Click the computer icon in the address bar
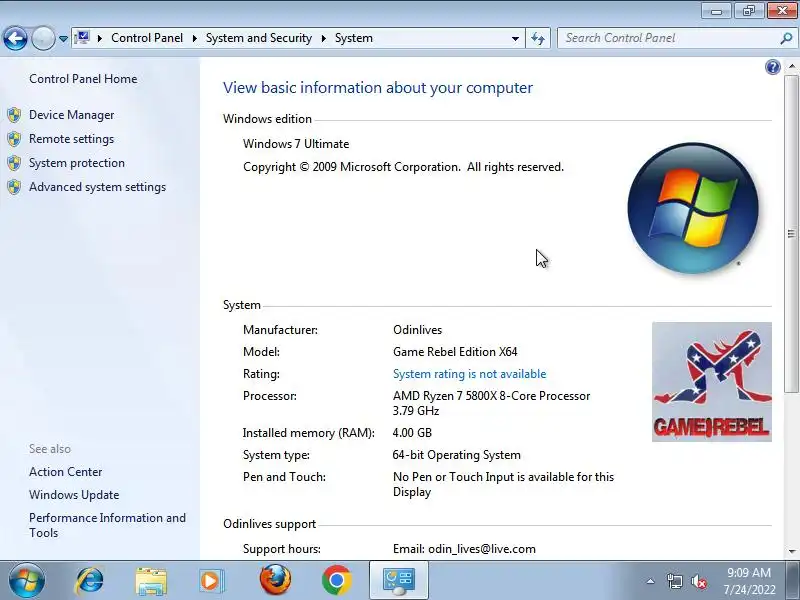This screenshot has width=800, height=600. pos(82,38)
